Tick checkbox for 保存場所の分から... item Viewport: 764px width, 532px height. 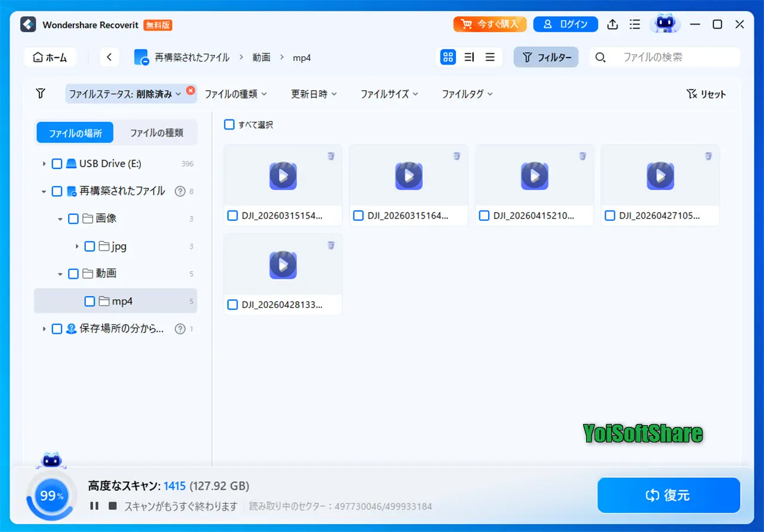(57, 328)
